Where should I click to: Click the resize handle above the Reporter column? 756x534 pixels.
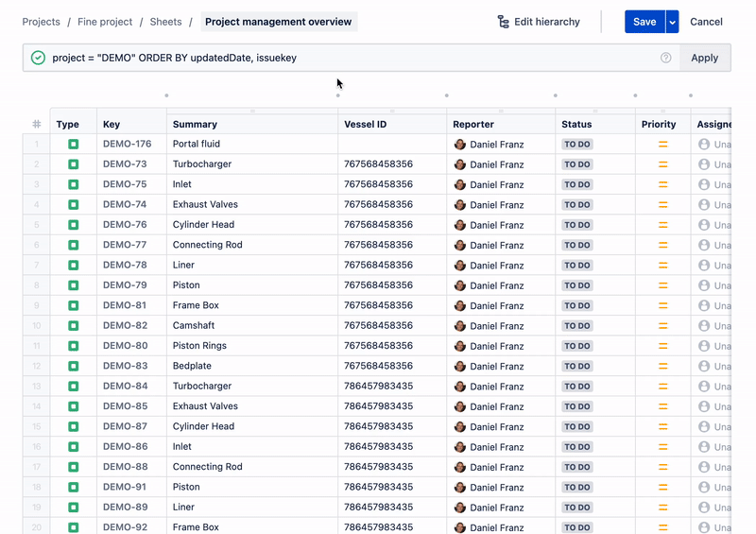(x=501, y=112)
